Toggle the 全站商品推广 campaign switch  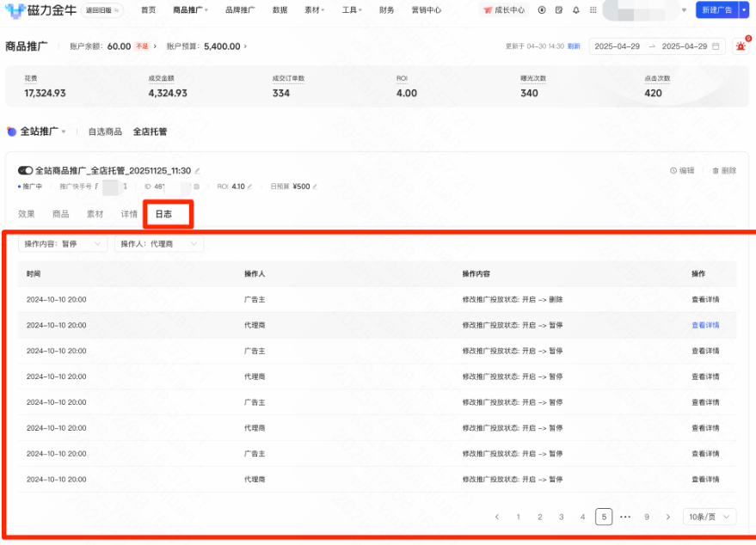tap(25, 170)
